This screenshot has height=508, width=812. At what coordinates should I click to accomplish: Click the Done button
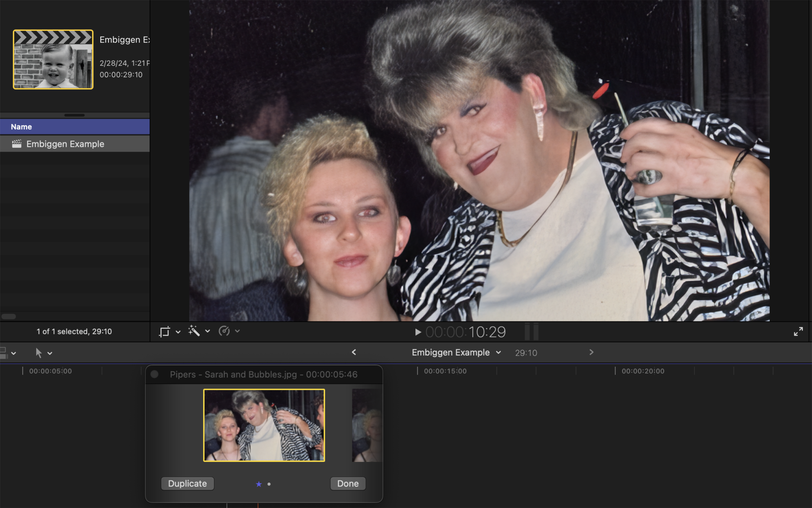pyautogui.click(x=348, y=483)
